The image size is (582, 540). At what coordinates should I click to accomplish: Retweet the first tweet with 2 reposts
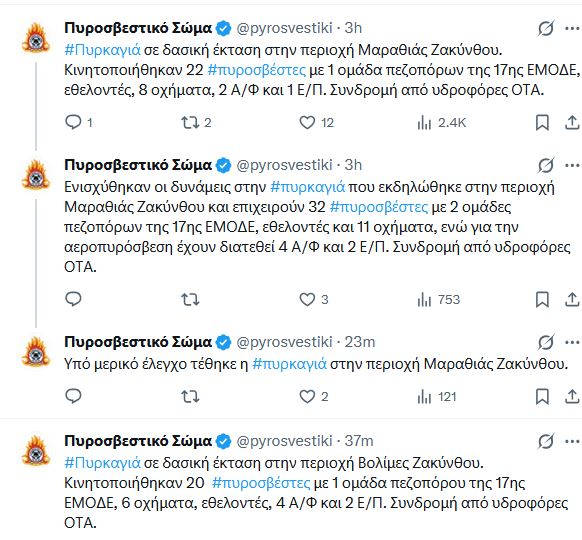tap(190, 122)
